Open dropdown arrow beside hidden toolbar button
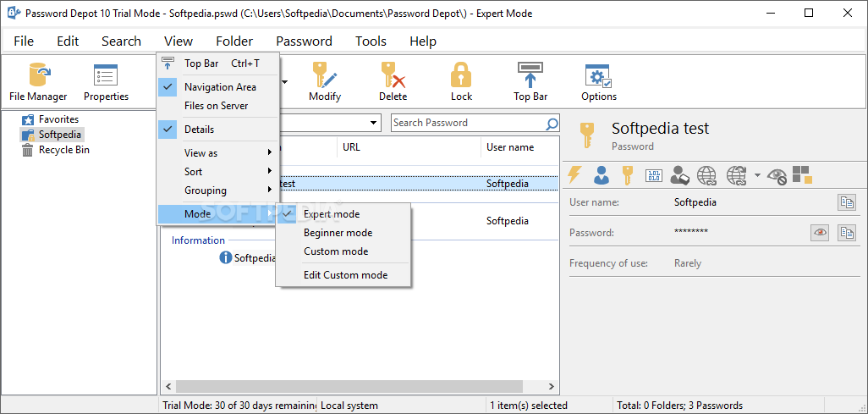868x414 pixels. click(x=285, y=83)
